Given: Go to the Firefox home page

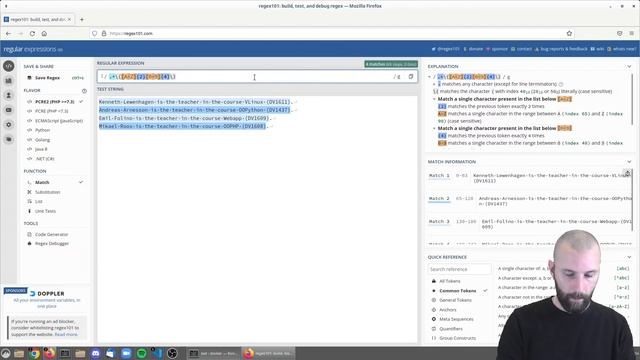Looking at the screenshot, I should [44, 33].
